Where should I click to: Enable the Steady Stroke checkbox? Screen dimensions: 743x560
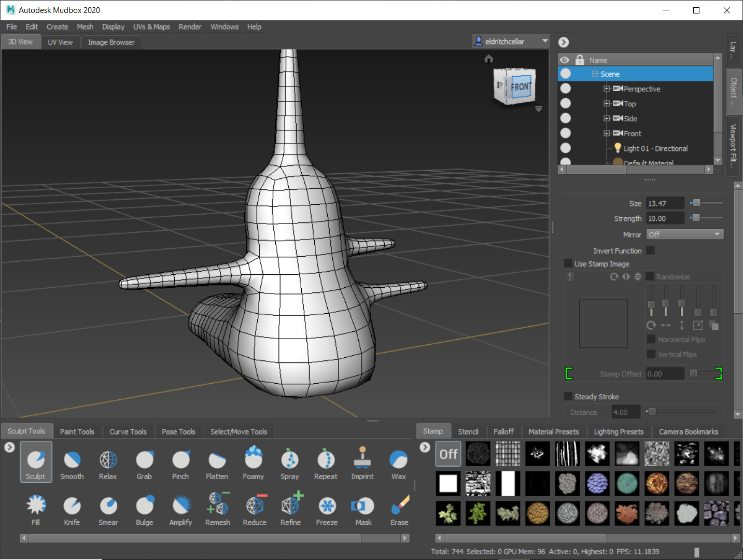pos(568,396)
